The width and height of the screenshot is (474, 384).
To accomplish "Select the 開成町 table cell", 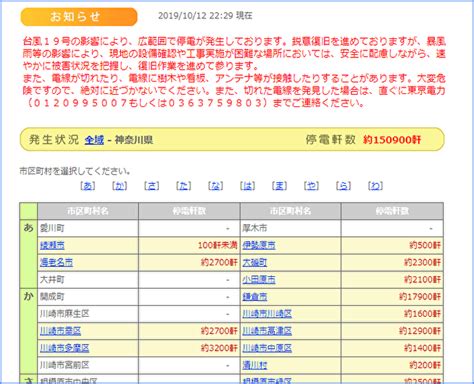I will pos(88,297).
